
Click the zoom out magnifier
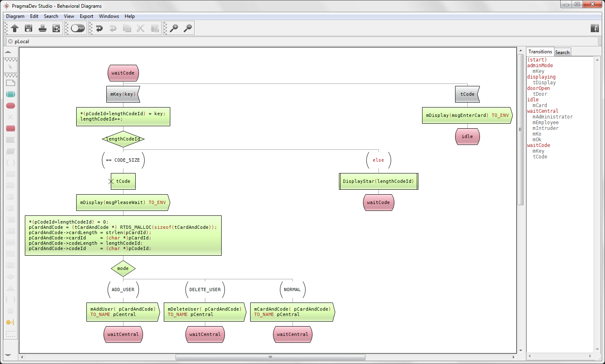click(x=188, y=28)
